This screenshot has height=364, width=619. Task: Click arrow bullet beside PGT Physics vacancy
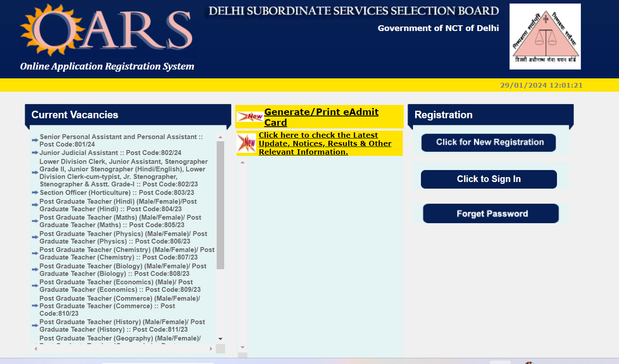(x=35, y=237)
